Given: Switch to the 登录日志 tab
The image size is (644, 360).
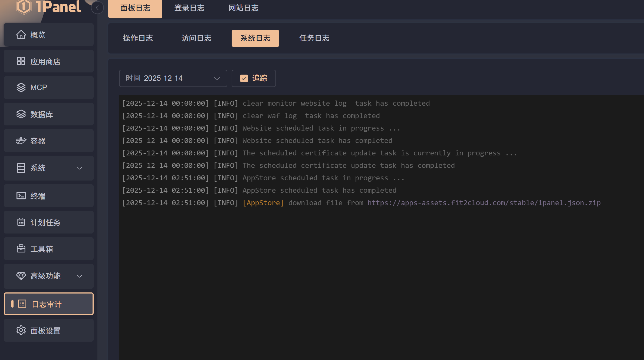Looking at the screenshot, I should pyautogui.click(x=189, y=8).
